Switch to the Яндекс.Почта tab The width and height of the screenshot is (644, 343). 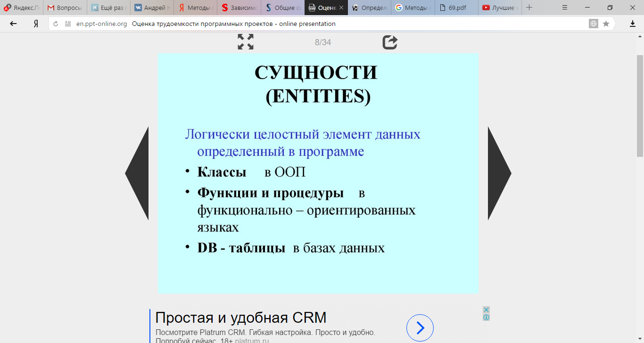pos(22,8)
